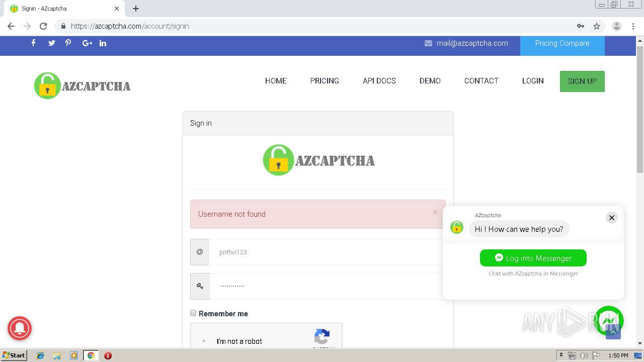Click the Sign in panel heading
The height and width of the screenshot is (362, 644).
click(x=201, y=123)
